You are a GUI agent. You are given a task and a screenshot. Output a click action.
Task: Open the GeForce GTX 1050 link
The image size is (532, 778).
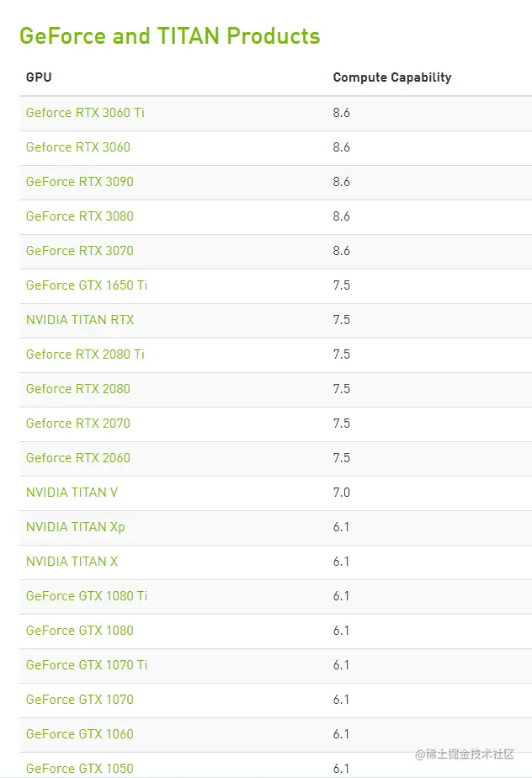pyautogui.click(x=80, y=768)
